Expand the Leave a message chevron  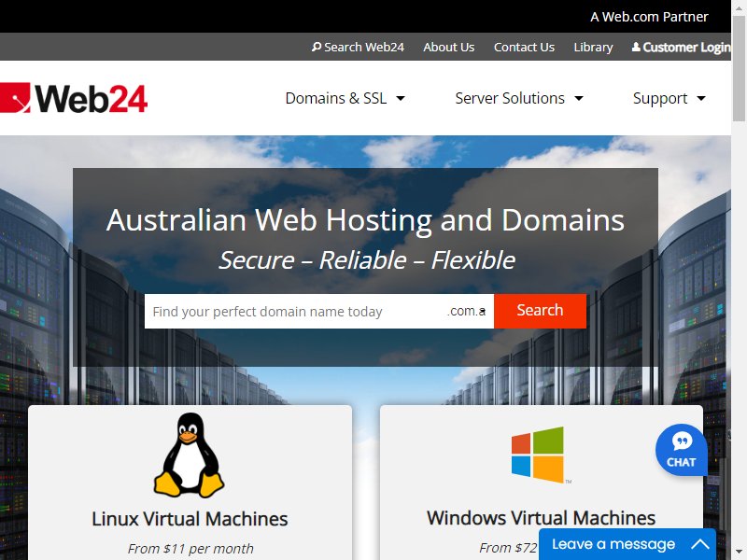(x=699, y=544)
